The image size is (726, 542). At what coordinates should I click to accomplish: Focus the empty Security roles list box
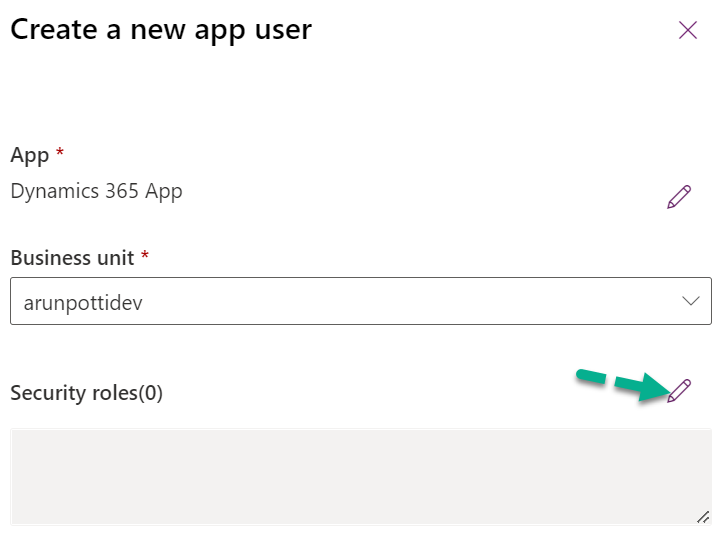coord(360,476)
